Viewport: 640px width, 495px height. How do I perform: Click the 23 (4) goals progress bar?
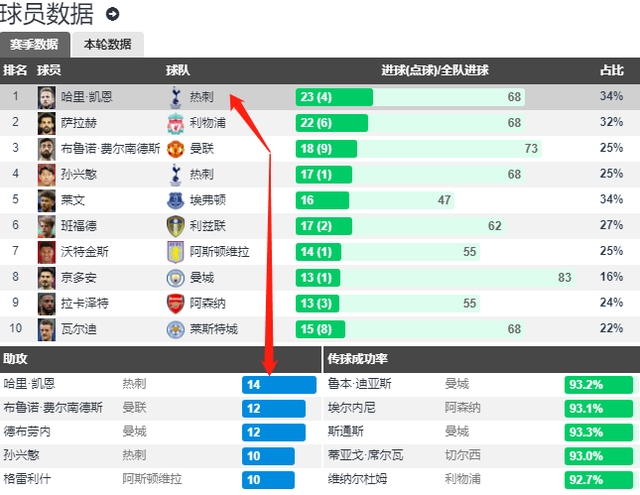[334, 97]
